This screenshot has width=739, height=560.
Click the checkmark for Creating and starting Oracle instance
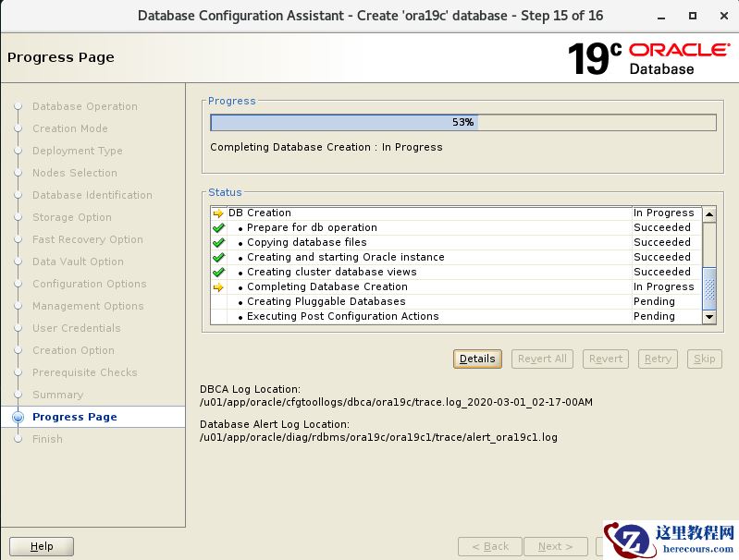click(x=218, y=257)
